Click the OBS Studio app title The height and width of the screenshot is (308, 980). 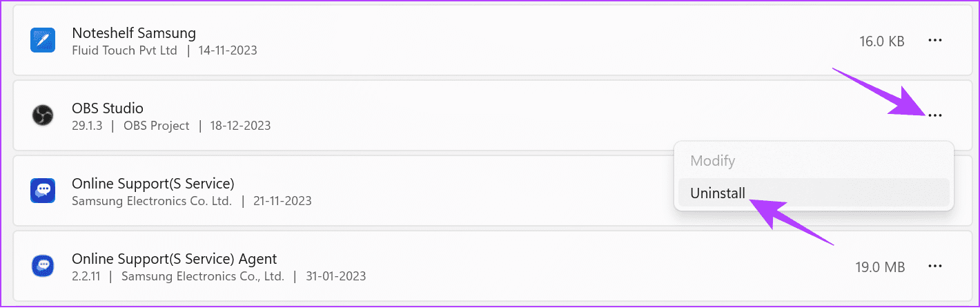[108, 108]
